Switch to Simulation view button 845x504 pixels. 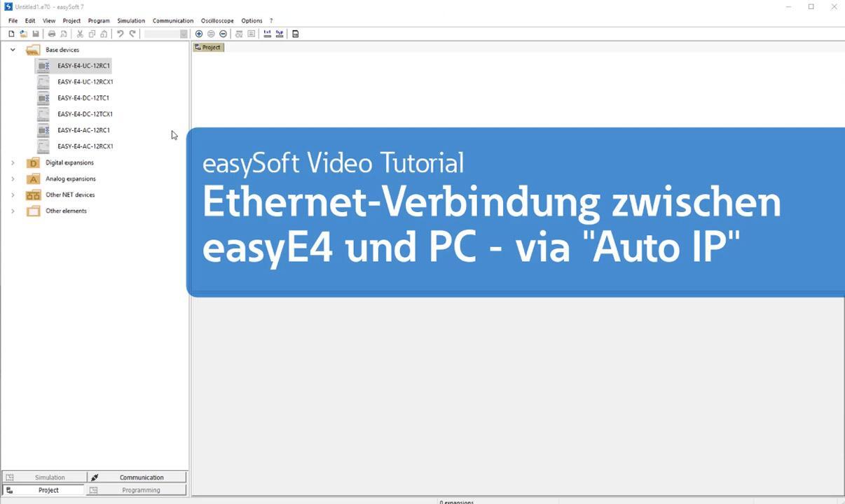click(44, 477)
